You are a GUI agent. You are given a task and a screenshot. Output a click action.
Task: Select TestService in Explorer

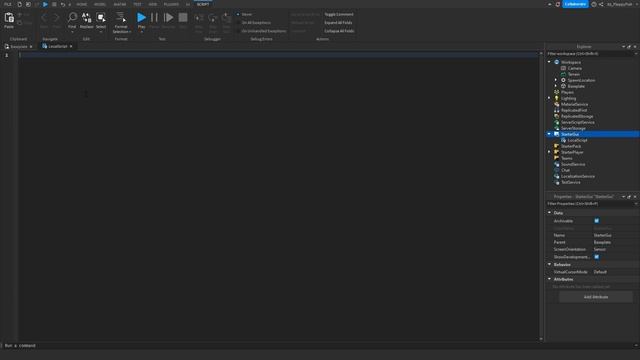(x=570, y=182)
